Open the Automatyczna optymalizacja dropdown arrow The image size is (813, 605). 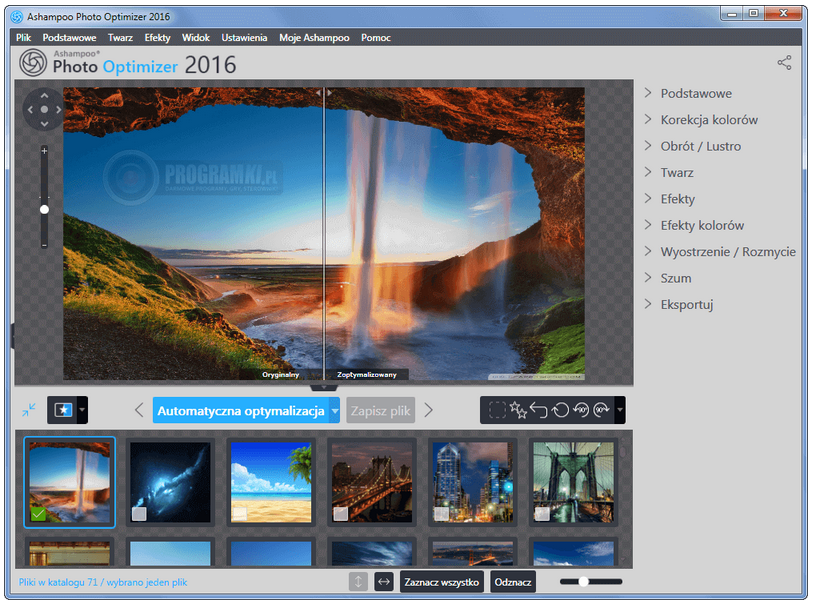click(x=335, y=411)
